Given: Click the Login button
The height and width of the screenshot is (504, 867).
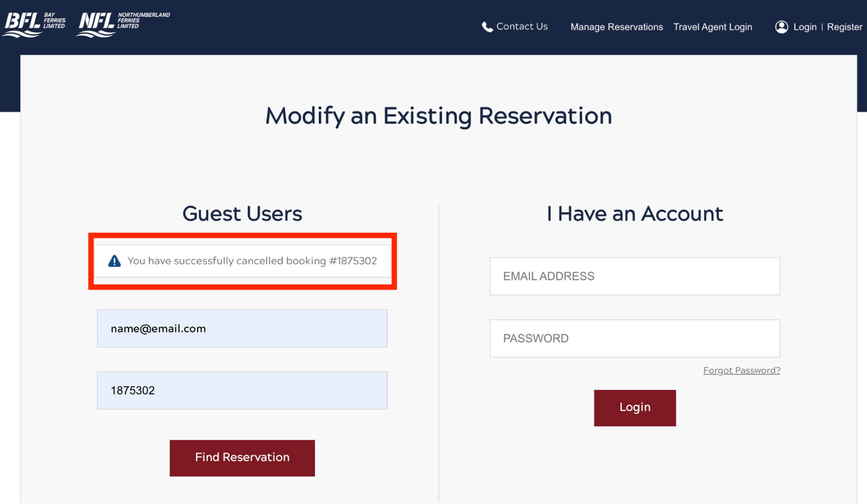Looking at the screenshot, I should (x=634, y=408).
